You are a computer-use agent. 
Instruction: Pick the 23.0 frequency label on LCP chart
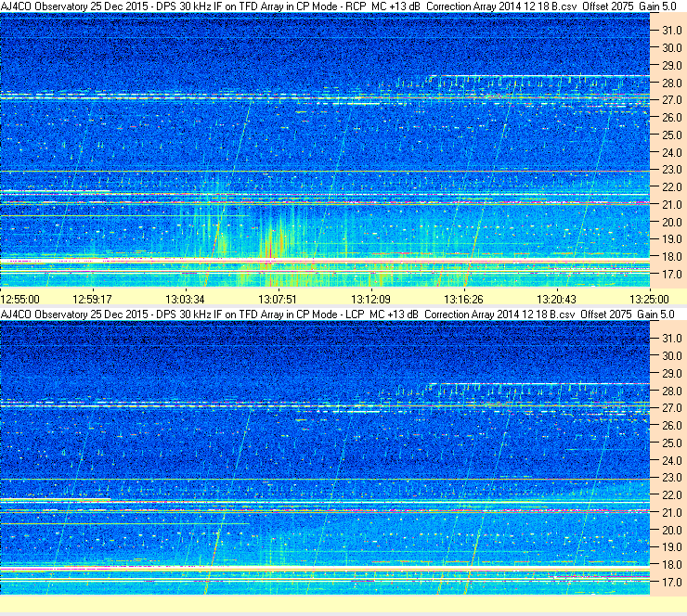tap(671, 478)
